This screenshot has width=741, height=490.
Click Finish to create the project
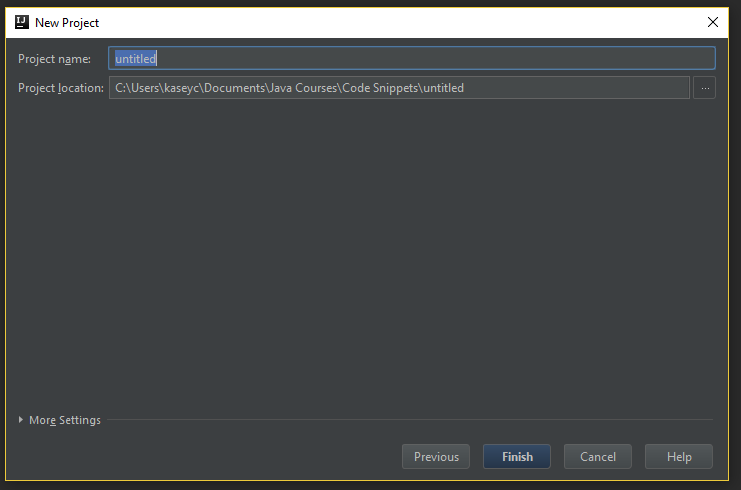517,456
